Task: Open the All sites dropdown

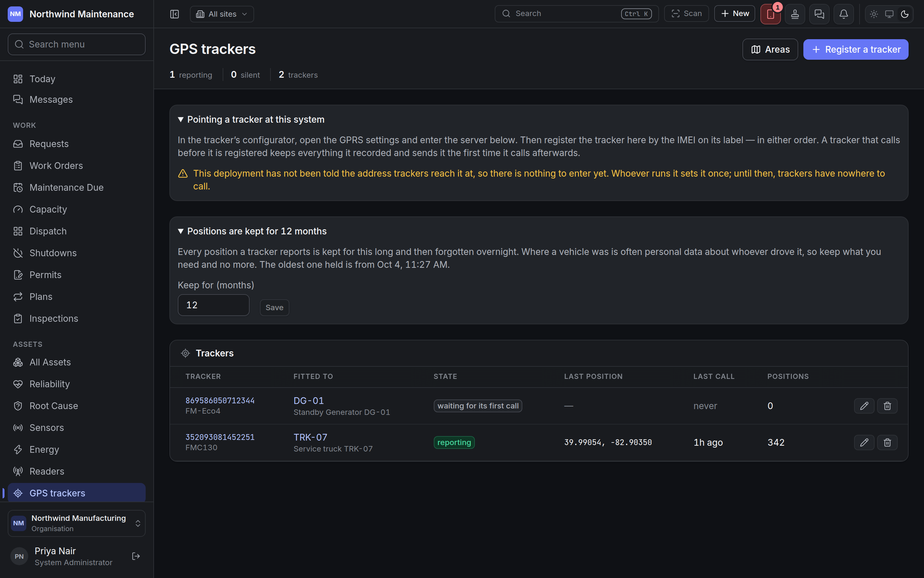Action: [222, 14]
